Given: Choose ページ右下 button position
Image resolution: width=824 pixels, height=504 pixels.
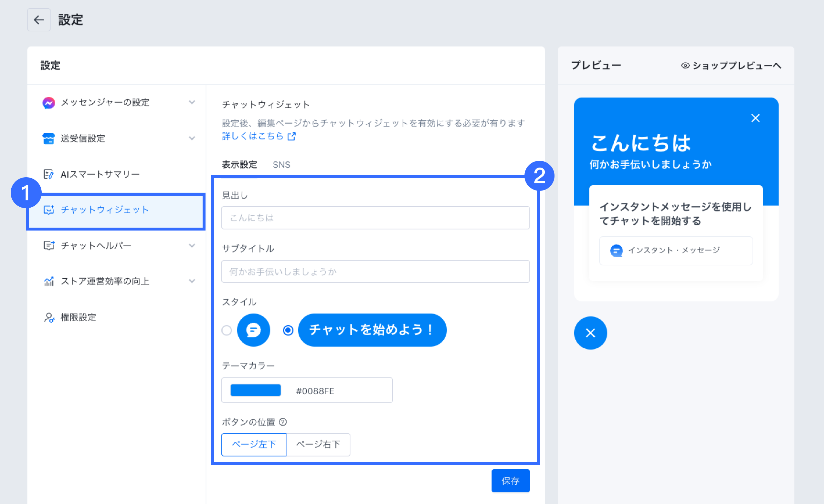Looking at the screenshot, I should [x=318, y=445].
